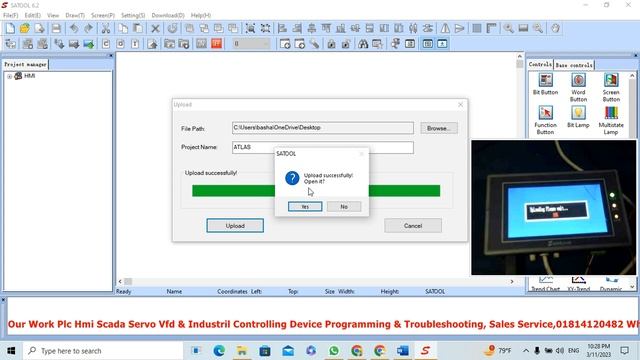Pick Multistate Lamp control

point(611,120)
